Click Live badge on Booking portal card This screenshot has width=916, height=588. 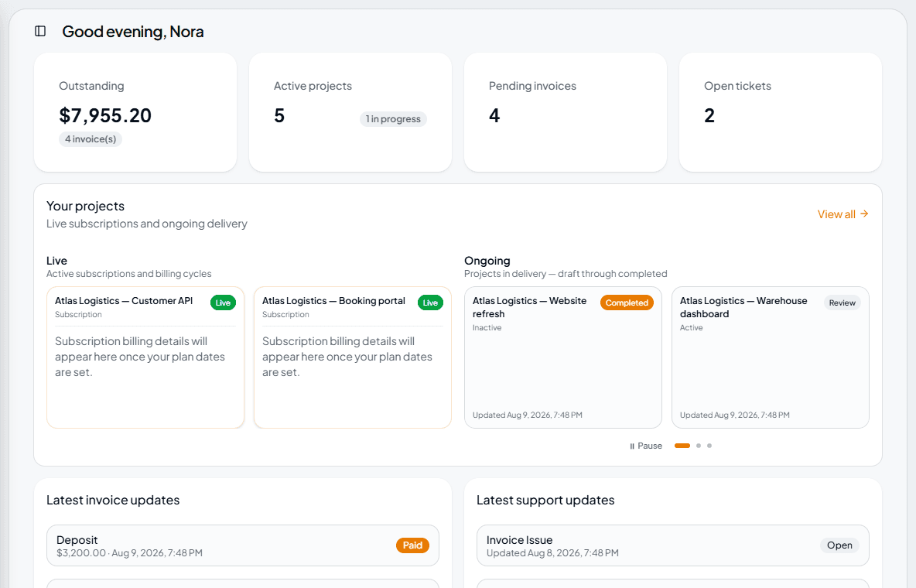click(430, 303)
